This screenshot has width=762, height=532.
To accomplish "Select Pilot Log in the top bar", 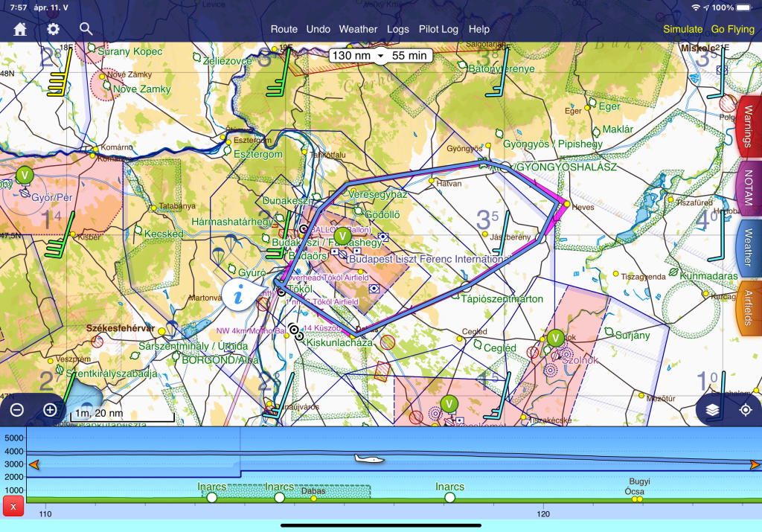I will (x=438, y=29).
